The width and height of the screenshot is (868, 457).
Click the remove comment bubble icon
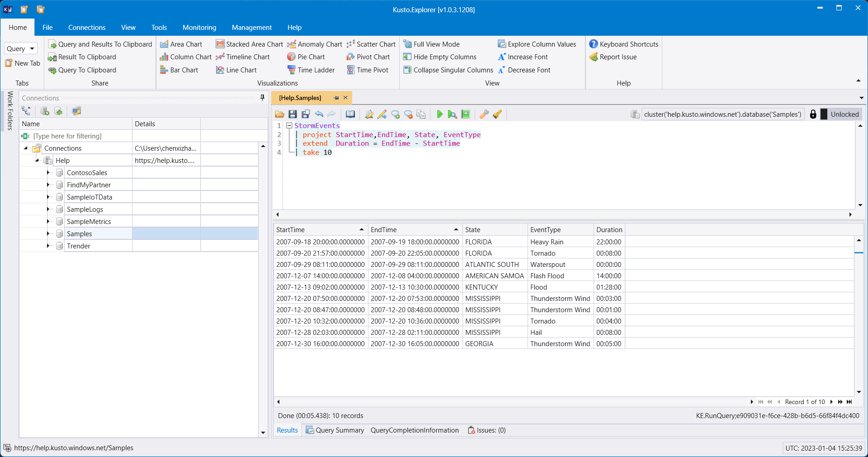[408, 114]
